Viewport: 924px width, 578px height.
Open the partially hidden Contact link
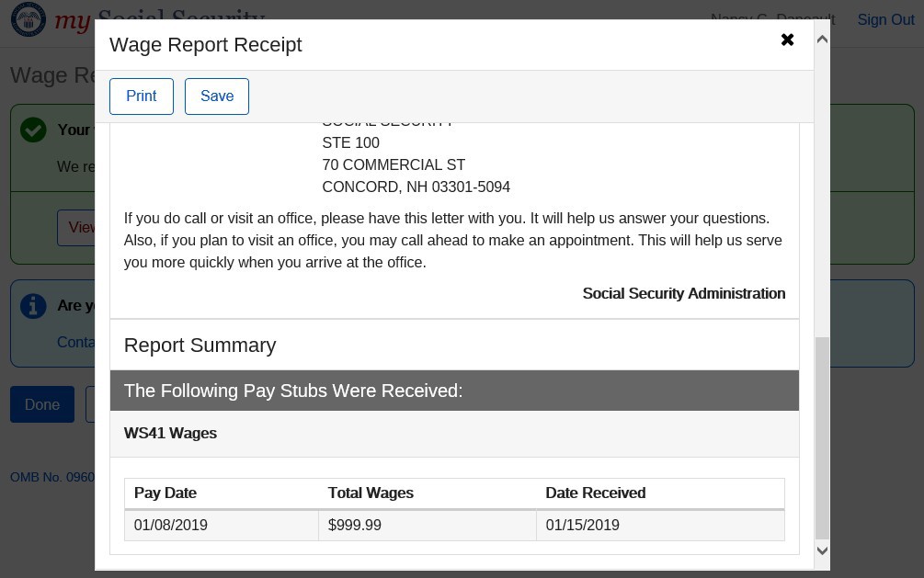click(76, 342)
